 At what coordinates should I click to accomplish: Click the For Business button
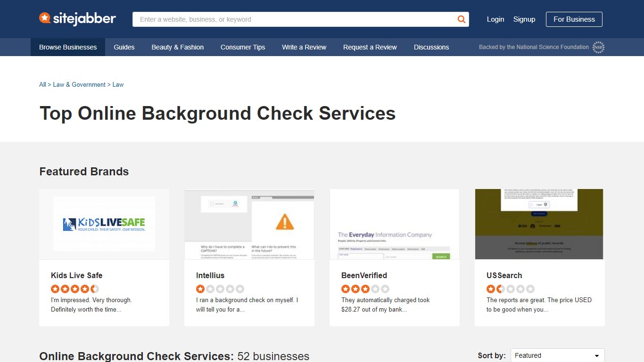(574, 19)
